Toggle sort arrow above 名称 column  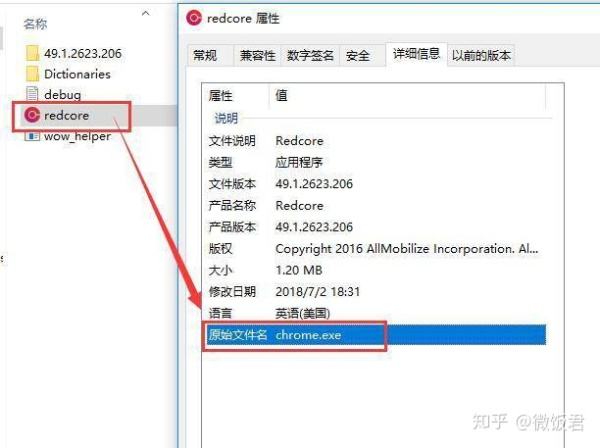click(145, 14)
